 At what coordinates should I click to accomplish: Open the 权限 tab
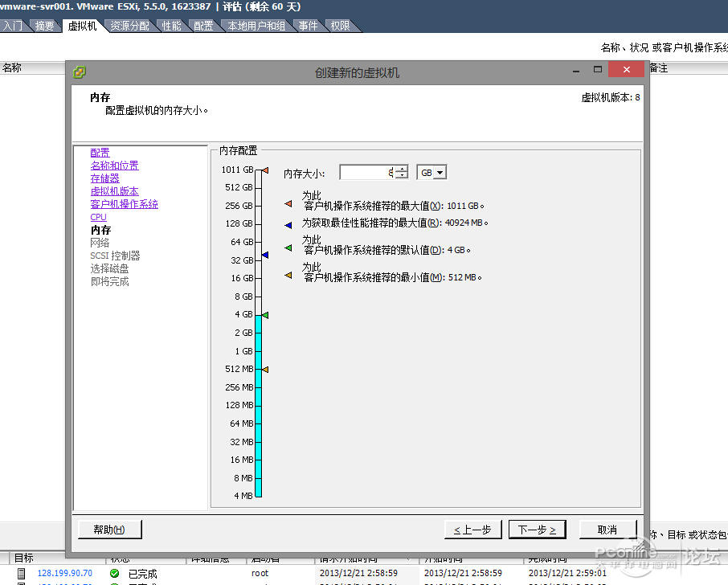click(x=341, y=26)
